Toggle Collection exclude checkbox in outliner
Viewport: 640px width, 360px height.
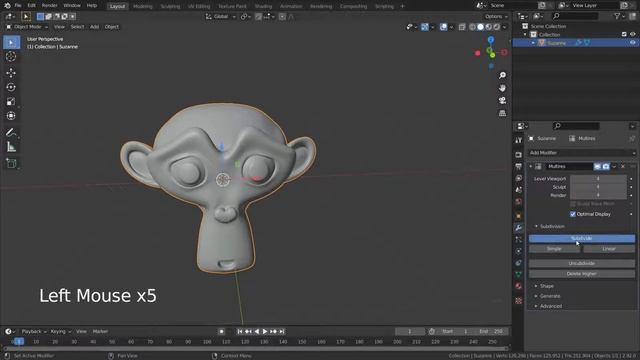[x=624, y=35]
